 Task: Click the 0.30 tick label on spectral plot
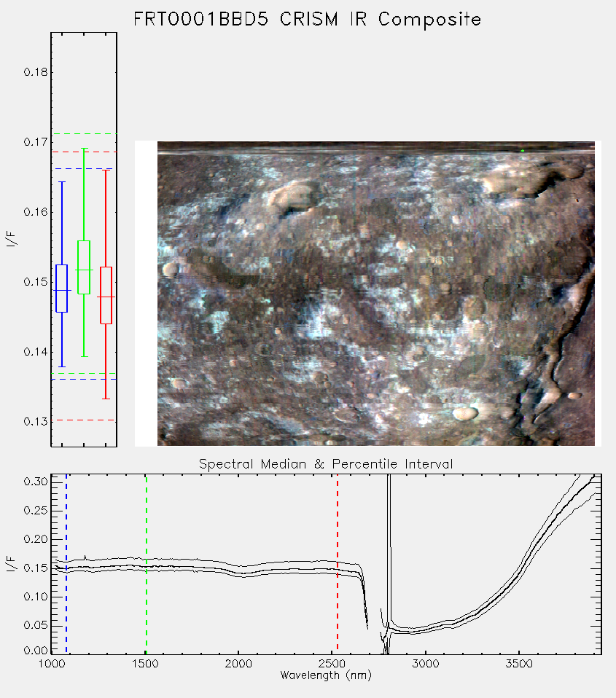[x=36, y=481]
